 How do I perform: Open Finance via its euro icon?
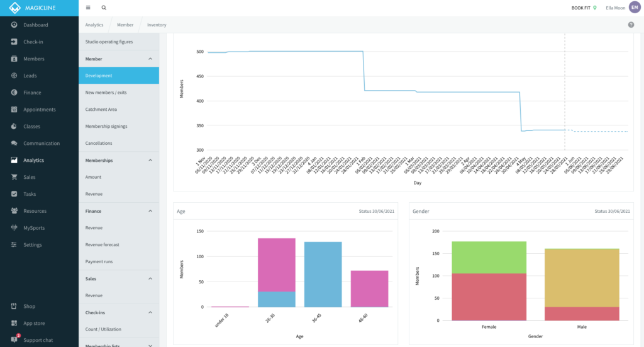click(14, 93)
